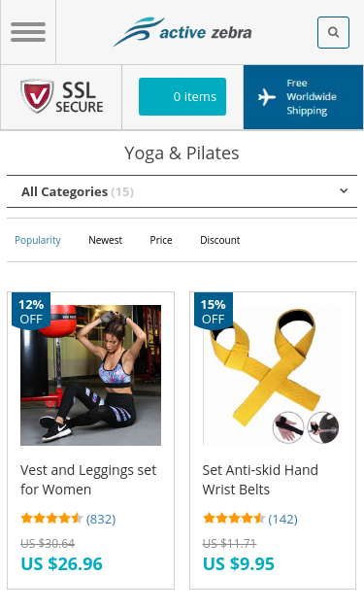Sort products by Price
This screenshot has width=364, height=609.
point(161,240)
